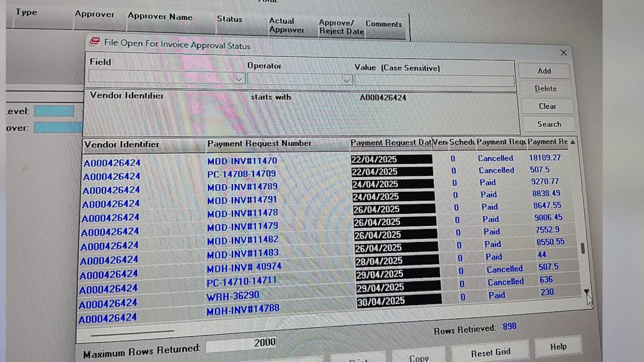Click the amount 18109.27
Screen dimensions: 644x362
545,157
